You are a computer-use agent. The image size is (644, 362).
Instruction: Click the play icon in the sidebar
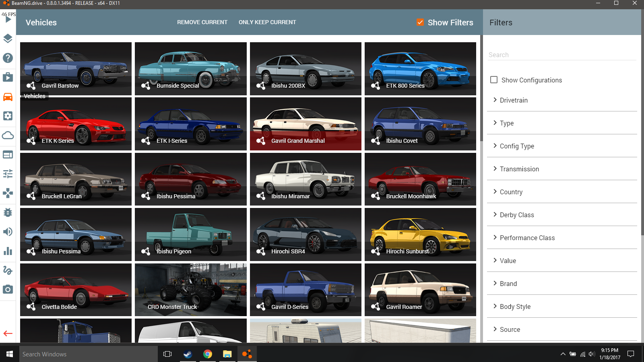point(8,19)
